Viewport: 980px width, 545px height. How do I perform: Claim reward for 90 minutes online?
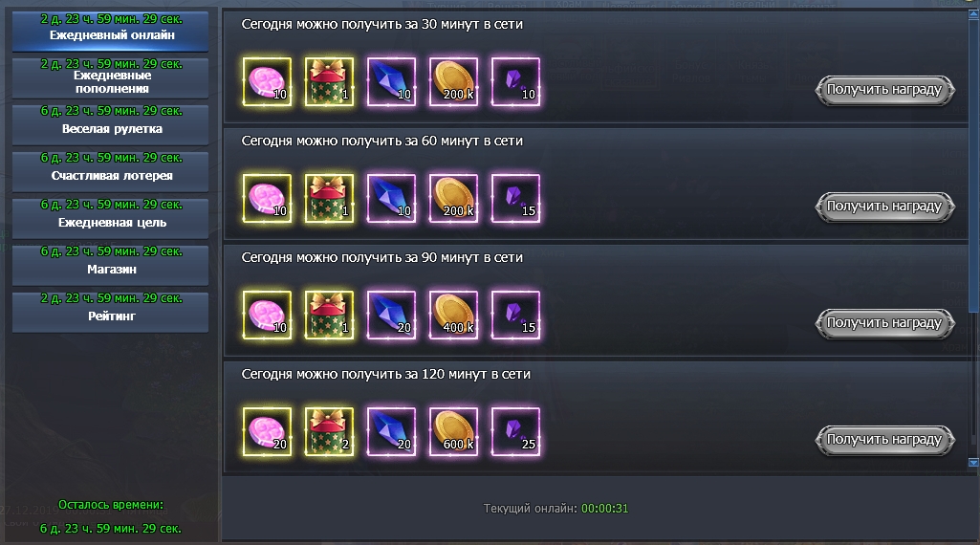tap(885, 323)
